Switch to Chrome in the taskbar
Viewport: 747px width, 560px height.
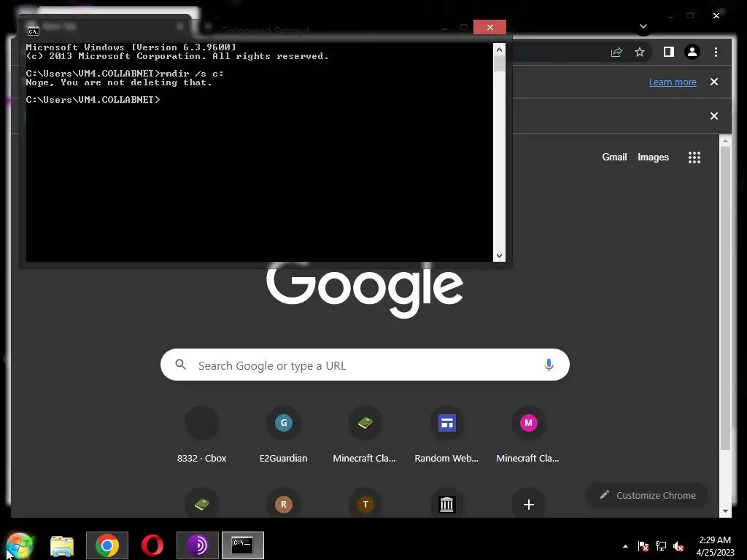pyautogui.click(x=107, y=545)
